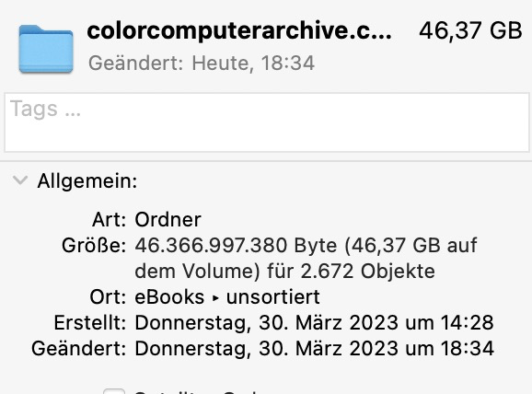Click the 'Größe:' label

[94, 245]
